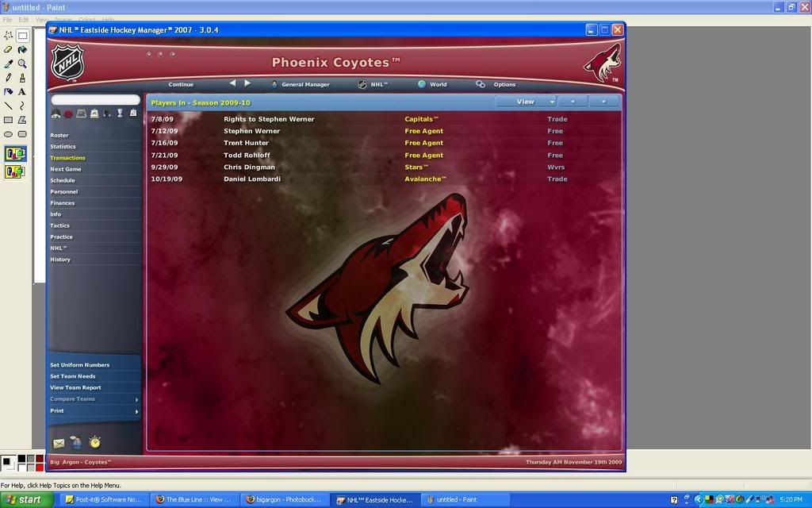Screen dimensions: 812x508
Task: Click the Coyotes logo in header
Action: click(603, 62)
